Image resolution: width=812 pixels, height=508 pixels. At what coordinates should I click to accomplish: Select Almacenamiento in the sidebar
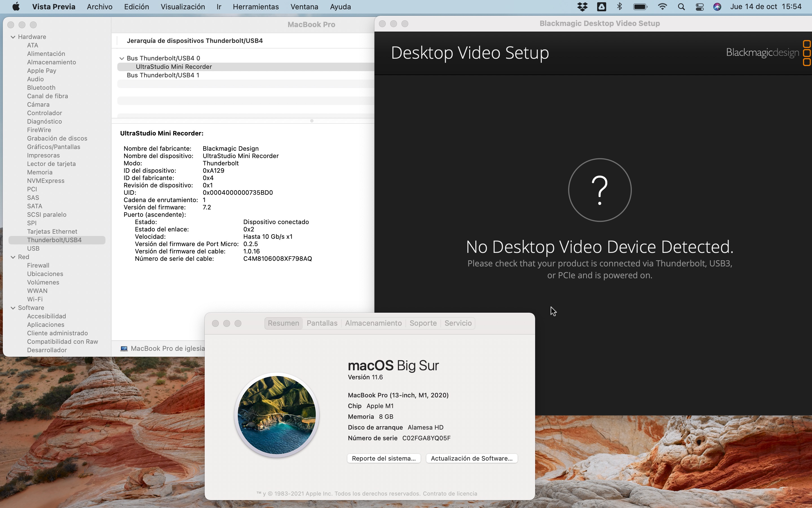(51, 62)
